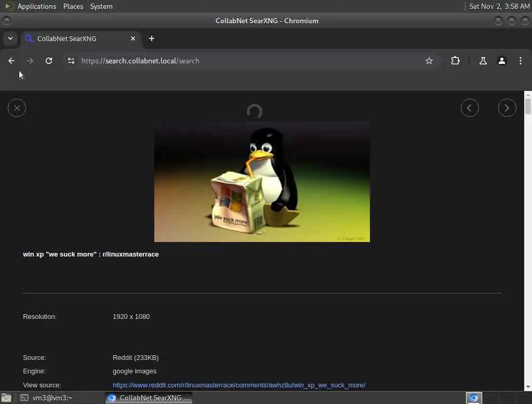Open the Places menu
Viewport: 532px width, 404px height.
pyautogui.click(x=73, y=6)
